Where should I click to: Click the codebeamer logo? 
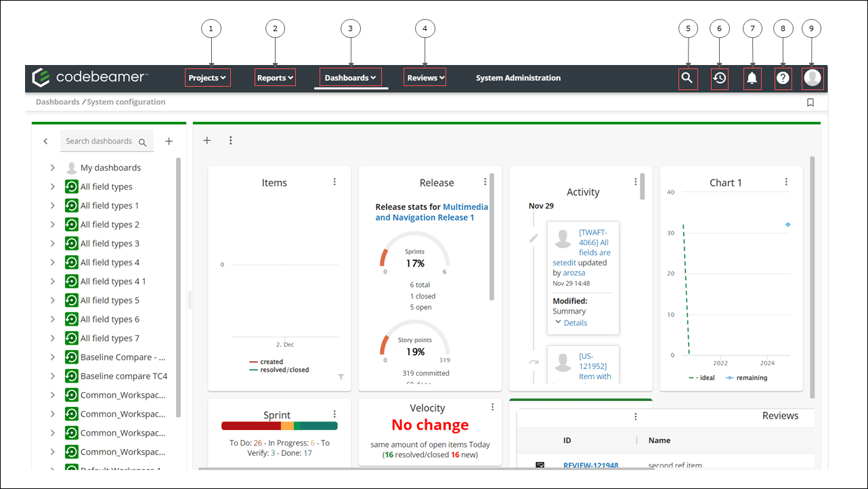pos(89,77)
